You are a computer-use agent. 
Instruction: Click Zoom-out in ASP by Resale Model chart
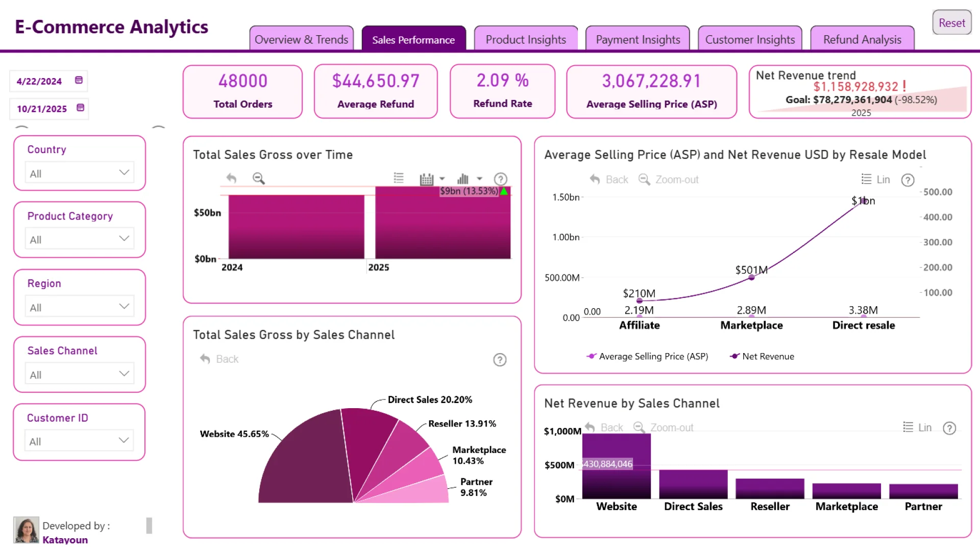click(669, 180)
